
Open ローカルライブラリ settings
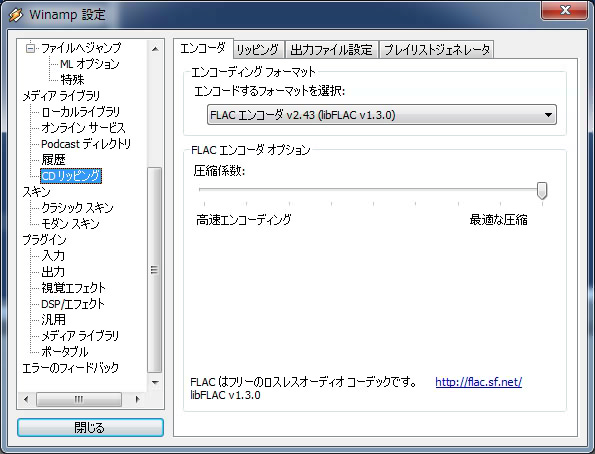(80, 112)
